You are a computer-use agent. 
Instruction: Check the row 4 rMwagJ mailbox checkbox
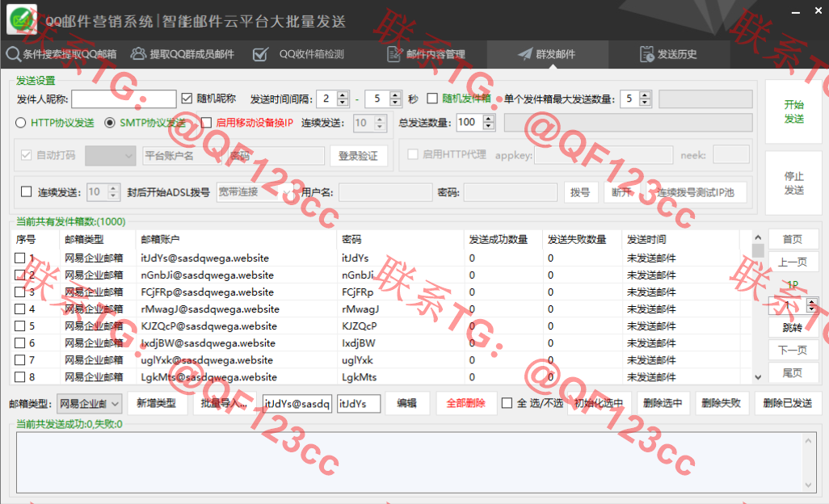point(20,309)
